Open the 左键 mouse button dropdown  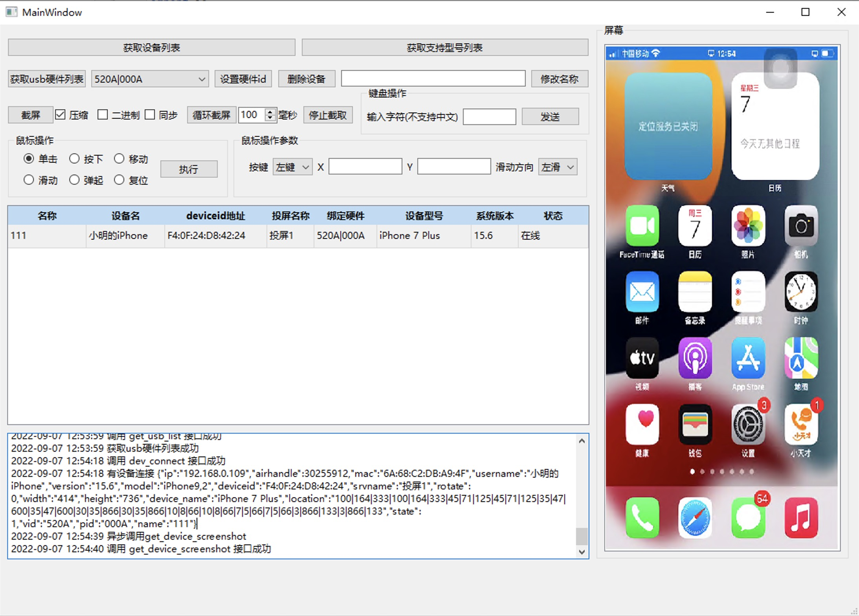tap(292, 167)
